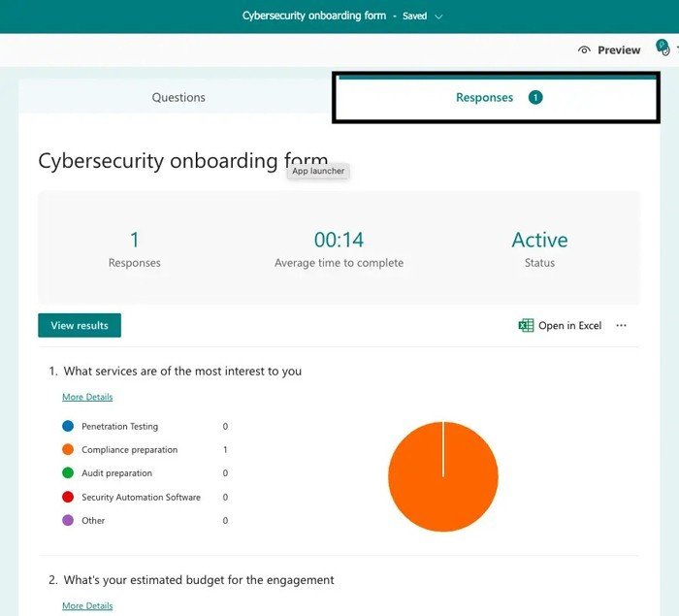Click the orange Compliance preparation legend dot
The width and height of the screenshot is (679, 616).
pos(68,450)
